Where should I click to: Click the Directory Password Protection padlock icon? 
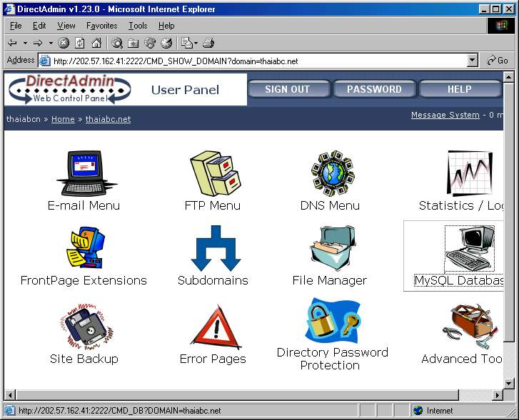pos(332,321)
